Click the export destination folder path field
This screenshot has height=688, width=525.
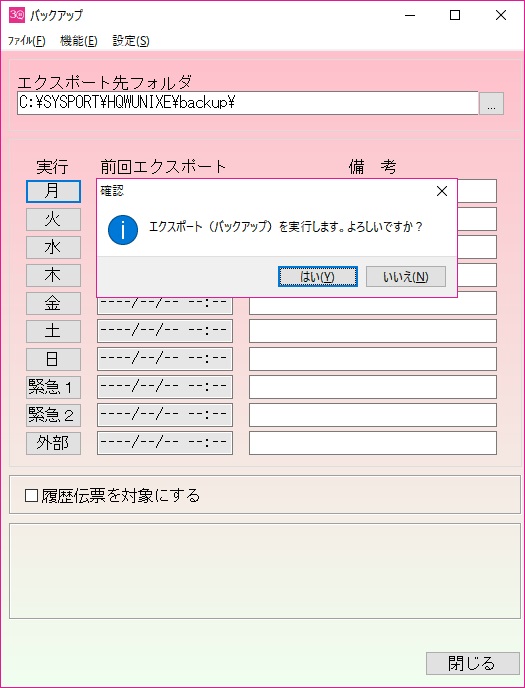point(247,103)
